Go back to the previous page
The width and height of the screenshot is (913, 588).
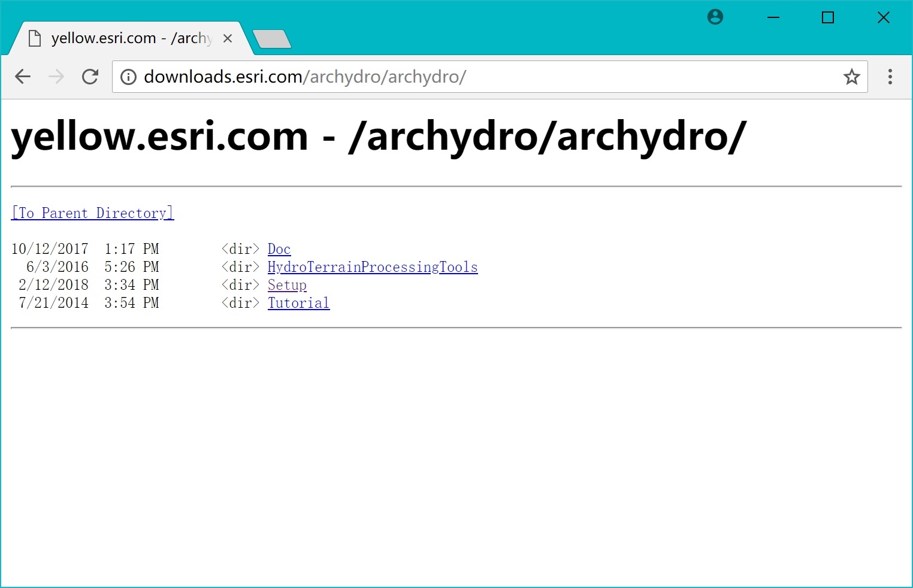tap(23, 77)
